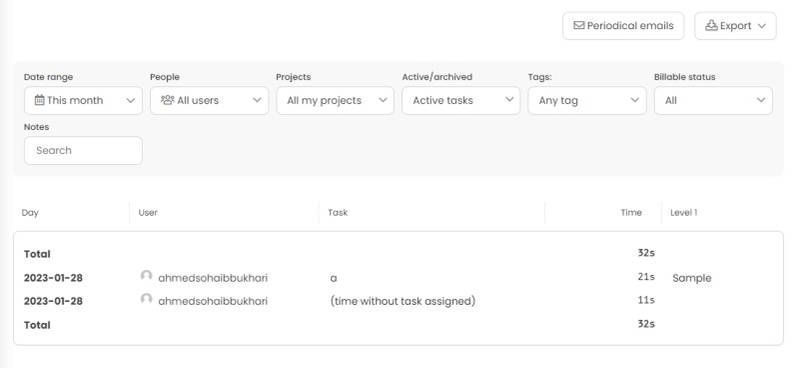Click avatar icon in the 21s row
The width and height of the screenshot is (799, 368).
pyautogui.click(x=146, y=276)
